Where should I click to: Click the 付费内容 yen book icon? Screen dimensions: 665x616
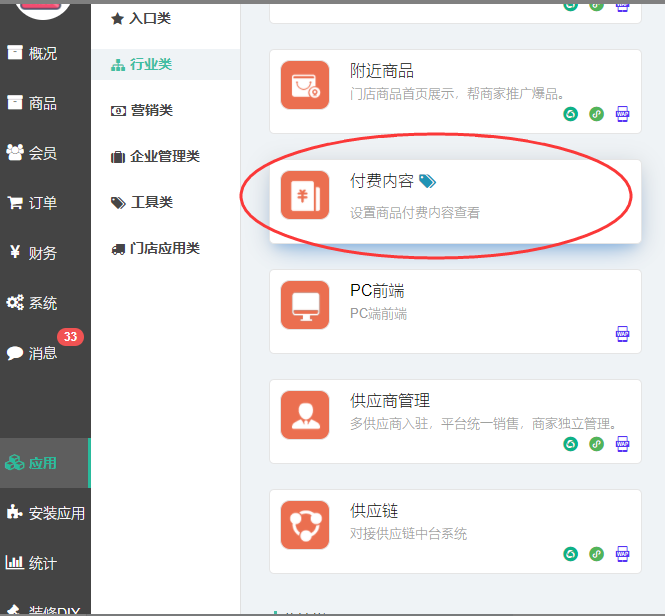pyautogui.click(x=305, y=195)
